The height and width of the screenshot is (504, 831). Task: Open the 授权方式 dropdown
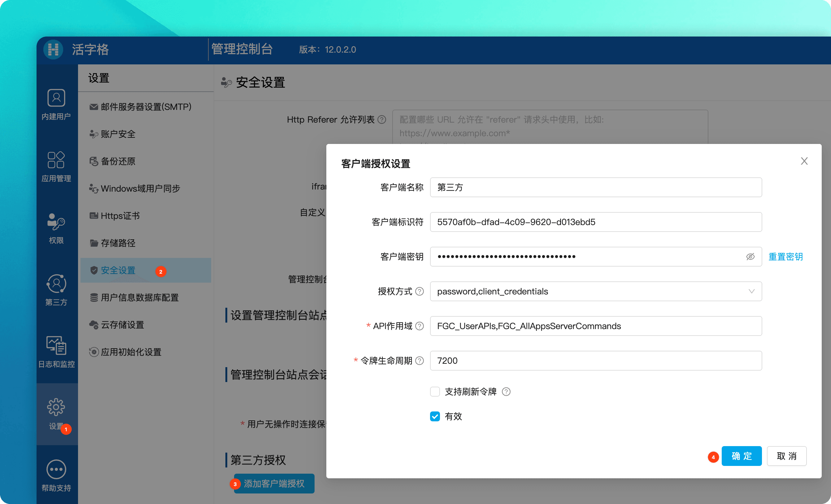[x=596, y=292]
